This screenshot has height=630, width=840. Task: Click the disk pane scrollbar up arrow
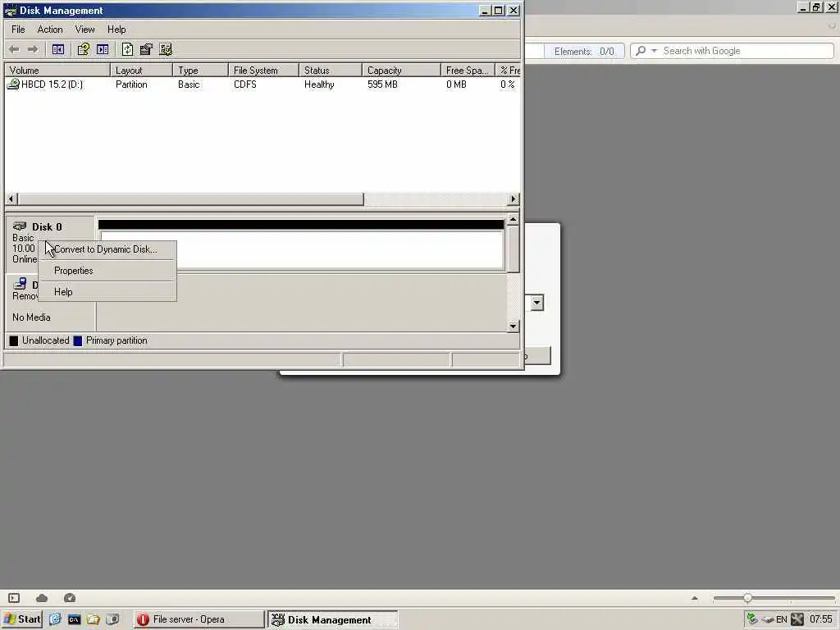(514, 220)
